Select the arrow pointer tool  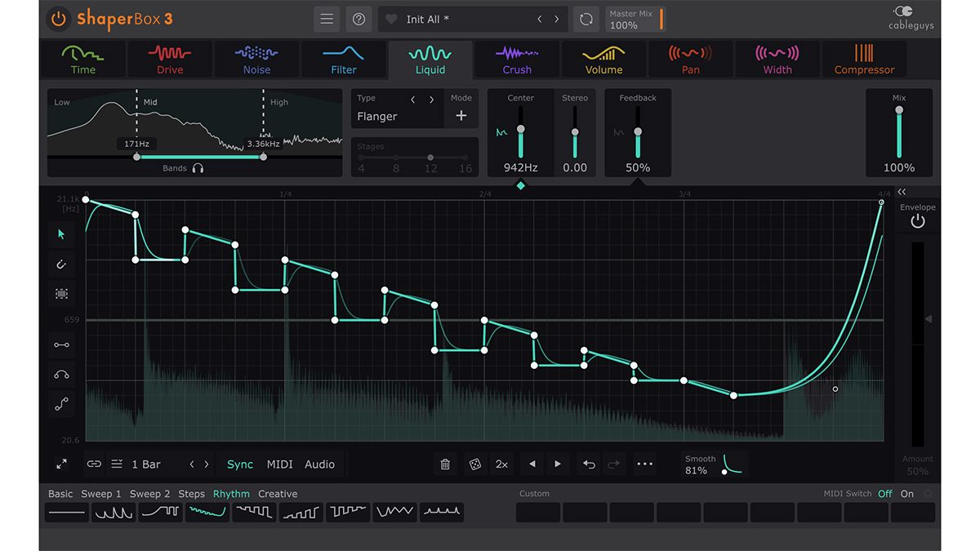(61, 234)
